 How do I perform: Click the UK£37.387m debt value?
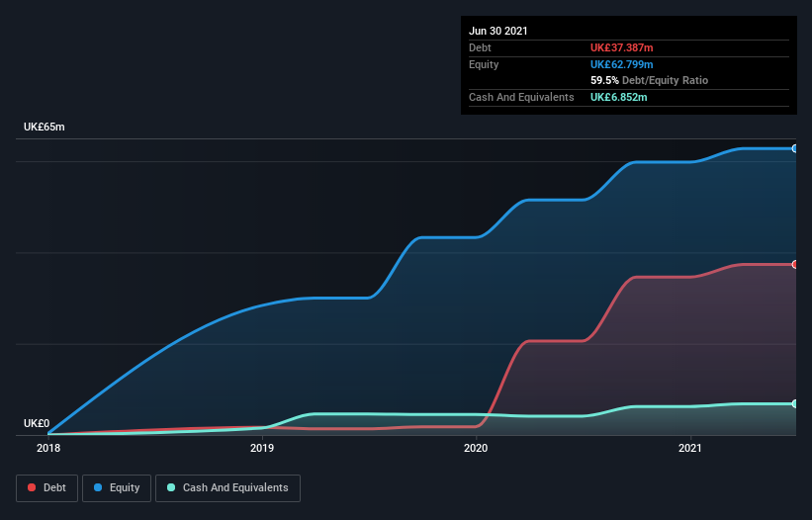pos(621,47)
